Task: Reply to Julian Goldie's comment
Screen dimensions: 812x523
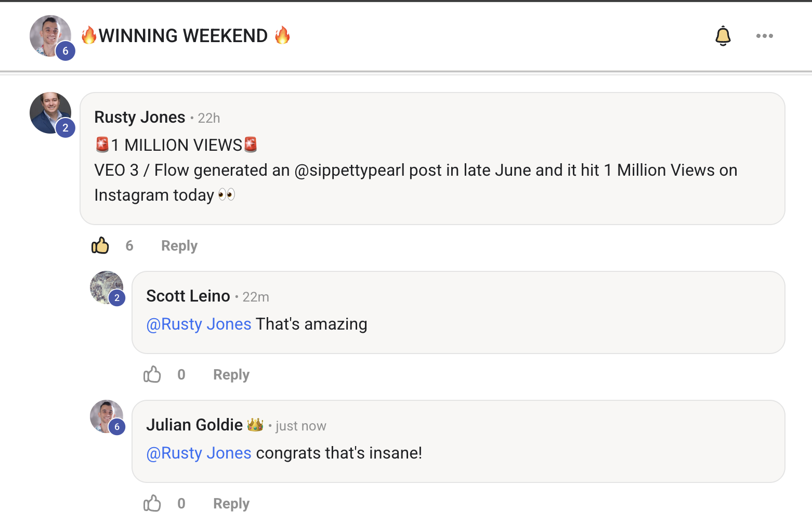Action: click(231, 504)
